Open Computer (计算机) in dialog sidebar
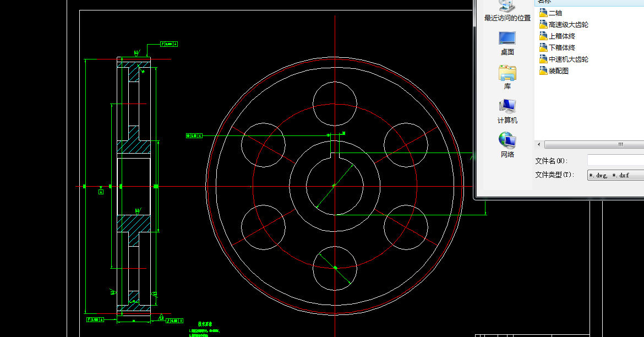The height and width of the screenshot is (337, 644). click(507, 111)
